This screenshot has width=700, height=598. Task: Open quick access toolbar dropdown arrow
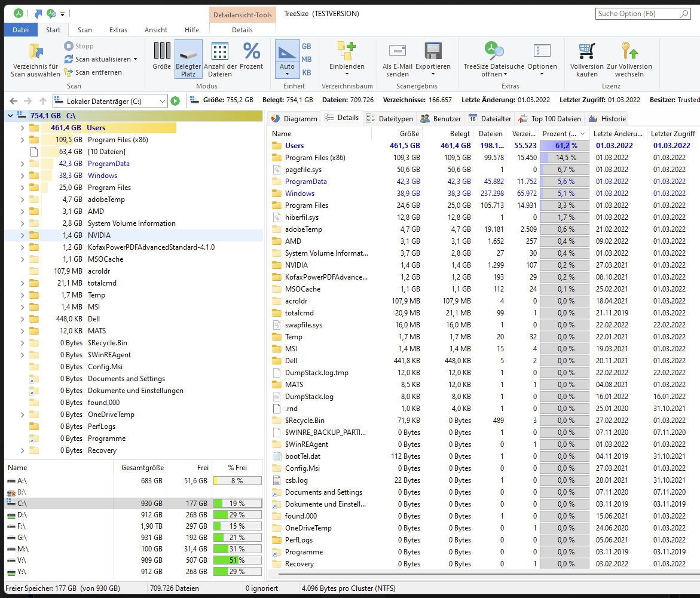[x=63, y=14]
